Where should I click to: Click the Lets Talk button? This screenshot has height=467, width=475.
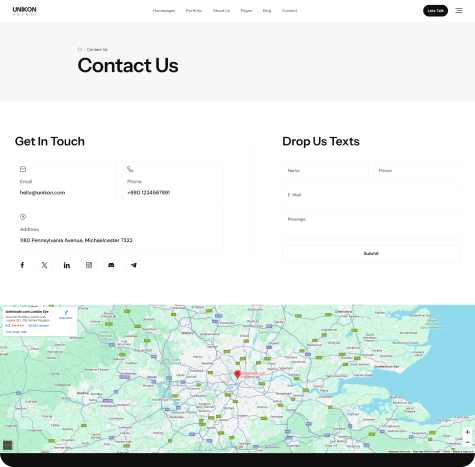tap(435, 11)
